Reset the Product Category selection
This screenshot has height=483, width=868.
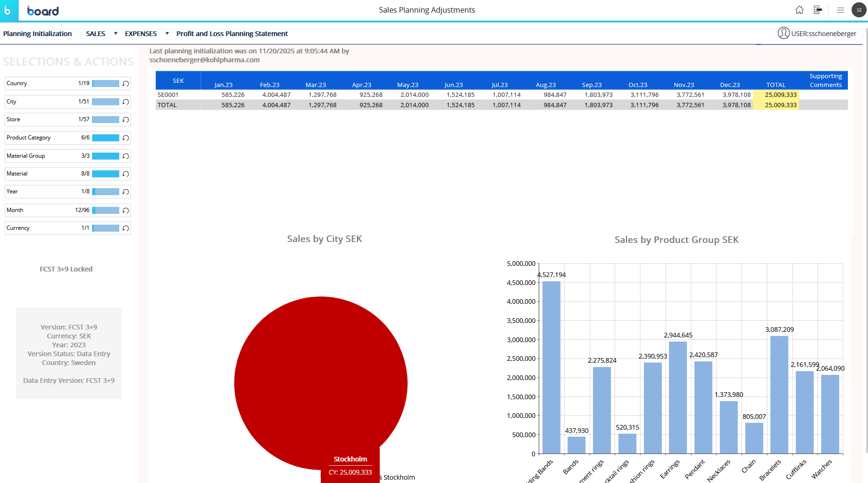pyautogui.click(x=125, y=138)
